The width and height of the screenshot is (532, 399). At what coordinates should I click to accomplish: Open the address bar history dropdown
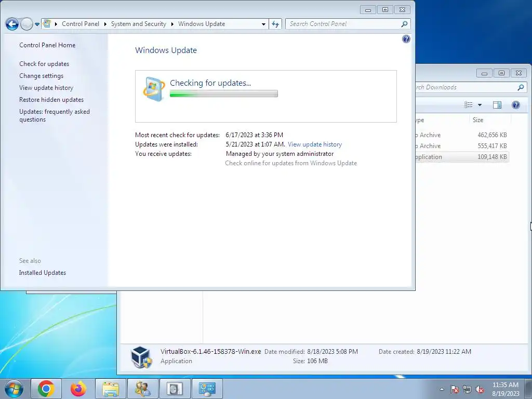263,24
